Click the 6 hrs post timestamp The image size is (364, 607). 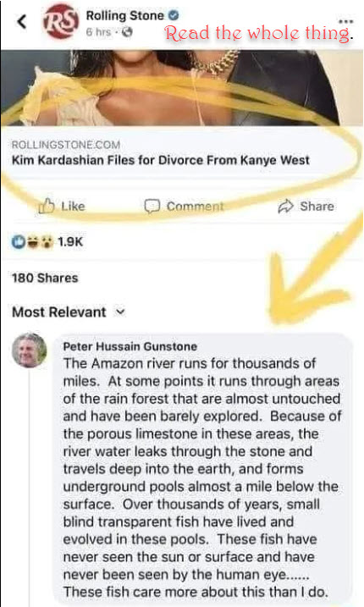point(98,32)
